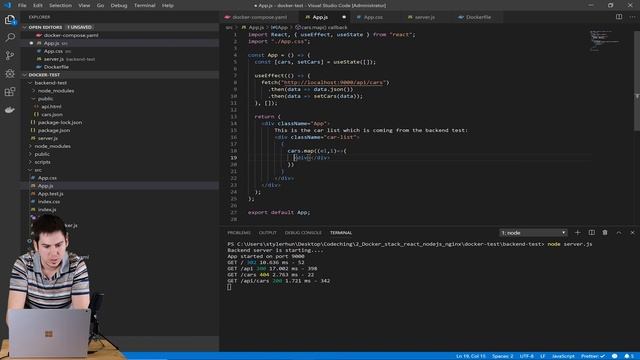
Task: Open api.html in explorer tree
Action: 51,107
